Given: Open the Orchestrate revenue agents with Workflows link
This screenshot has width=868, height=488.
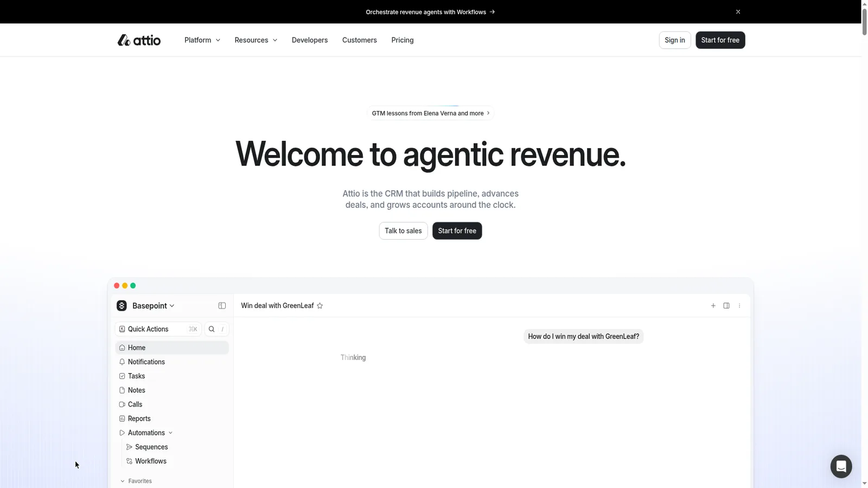Looking at the screenshot, I should [x=430, y=12].
